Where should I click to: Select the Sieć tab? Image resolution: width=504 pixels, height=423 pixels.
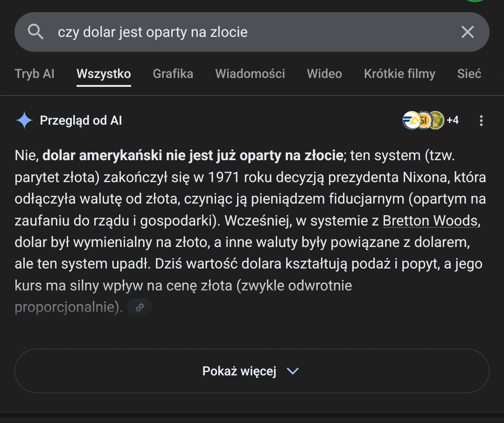click(x=469, y=74)
